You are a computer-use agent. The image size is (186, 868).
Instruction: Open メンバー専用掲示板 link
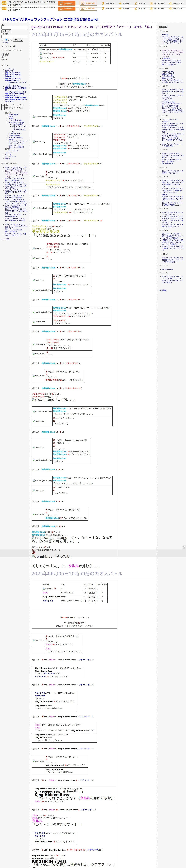point(16,137)
